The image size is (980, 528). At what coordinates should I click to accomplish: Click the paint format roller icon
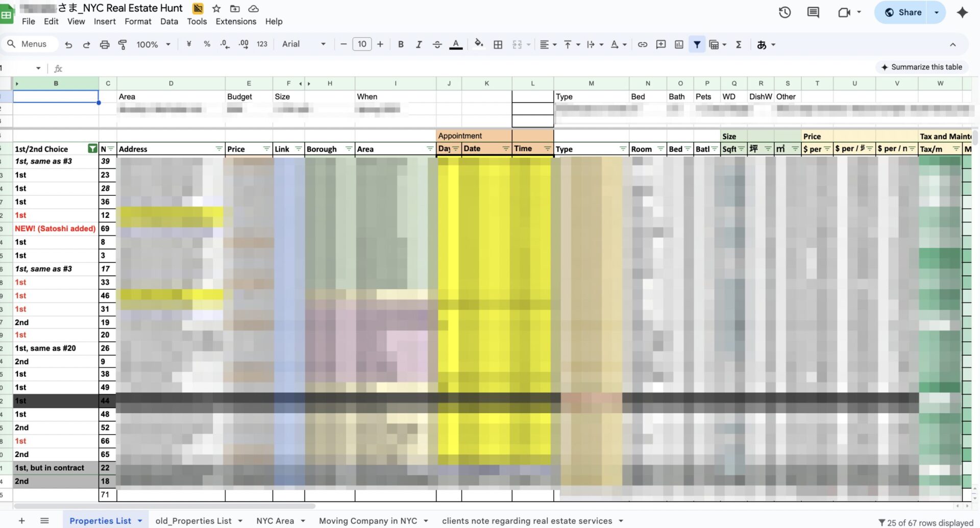[x=122, y=44]
